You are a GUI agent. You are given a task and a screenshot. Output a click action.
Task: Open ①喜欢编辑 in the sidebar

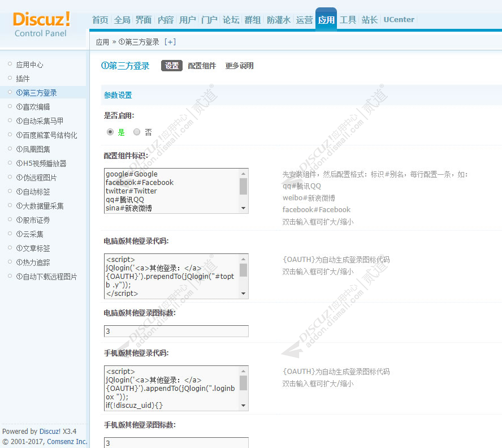tap(33, 107)
